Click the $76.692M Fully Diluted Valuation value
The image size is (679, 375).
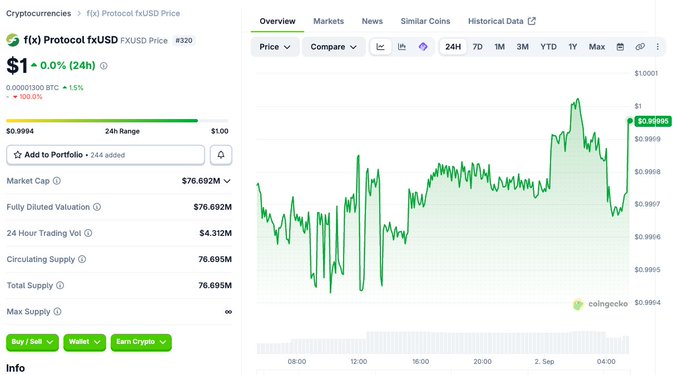[213, 207]
